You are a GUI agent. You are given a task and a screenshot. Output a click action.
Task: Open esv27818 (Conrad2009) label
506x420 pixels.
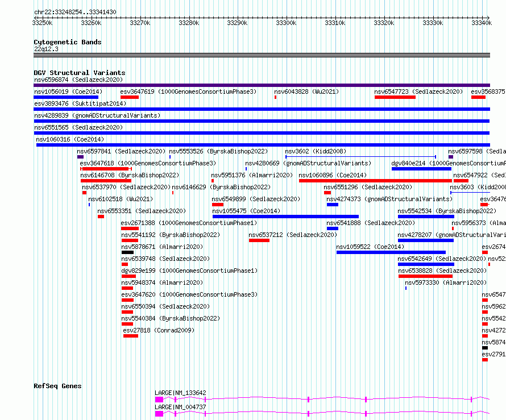click(x=159, y=330)
